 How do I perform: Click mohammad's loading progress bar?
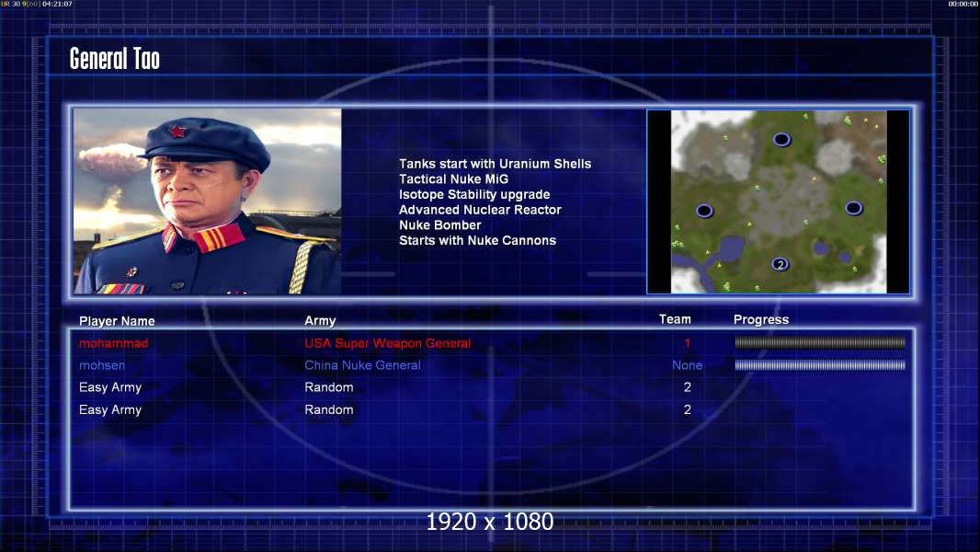(820, 342)
